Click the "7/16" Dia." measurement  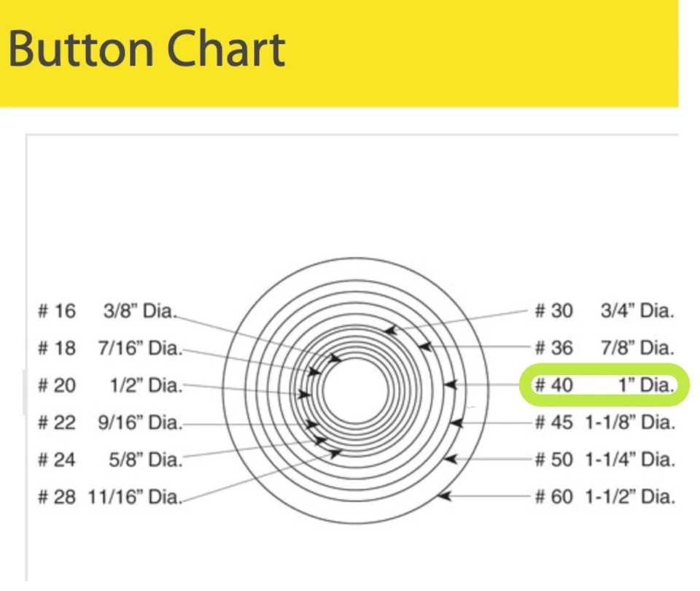pos(140,348)
